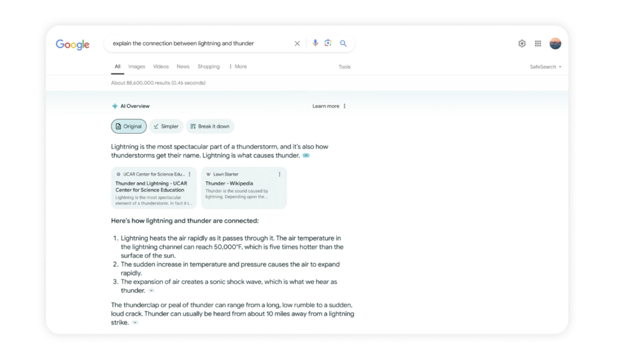Open the UCAR source card three-dot menu
This screenshot has width=631, height=364.
coord(190,174)
